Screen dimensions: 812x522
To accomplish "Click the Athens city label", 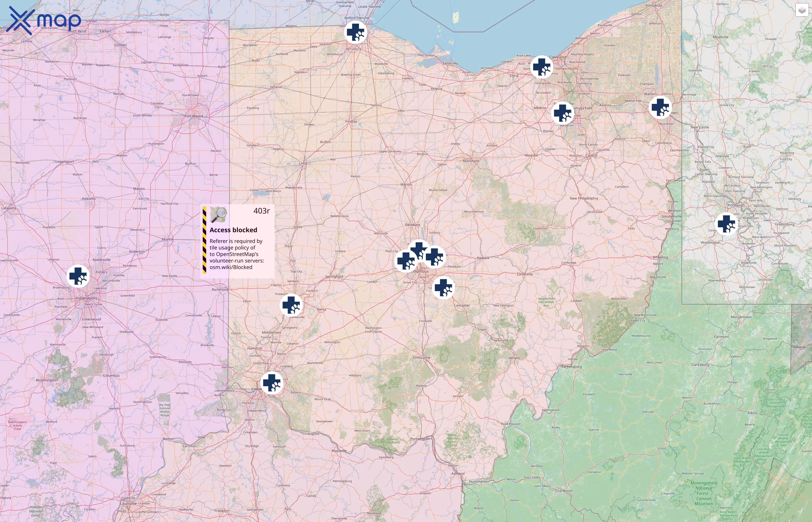I will click(514, 358).
